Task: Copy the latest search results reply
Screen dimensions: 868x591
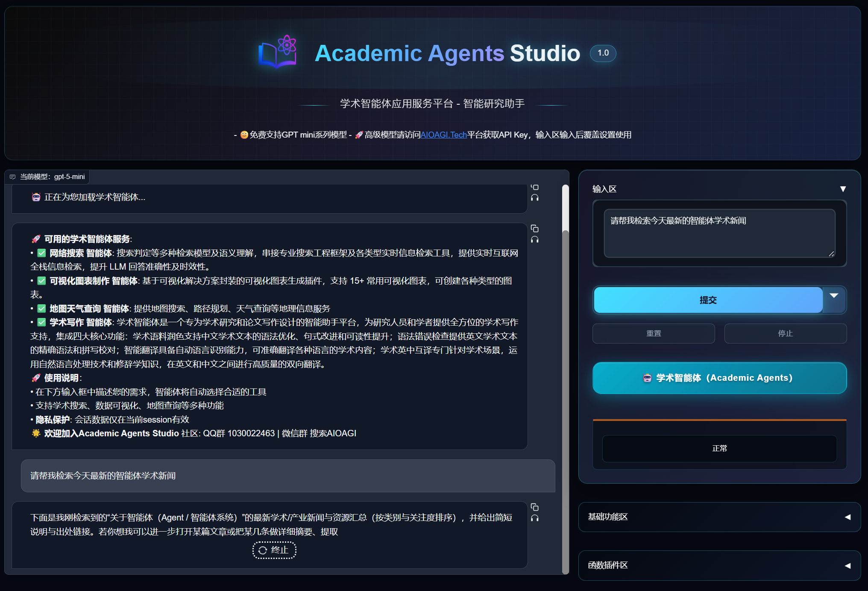Action: [x=534, y=507]
